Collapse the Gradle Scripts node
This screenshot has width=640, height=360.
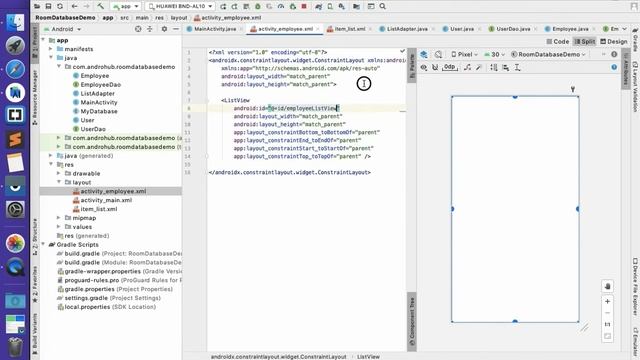pyautogui.click(x=43, y=244)
